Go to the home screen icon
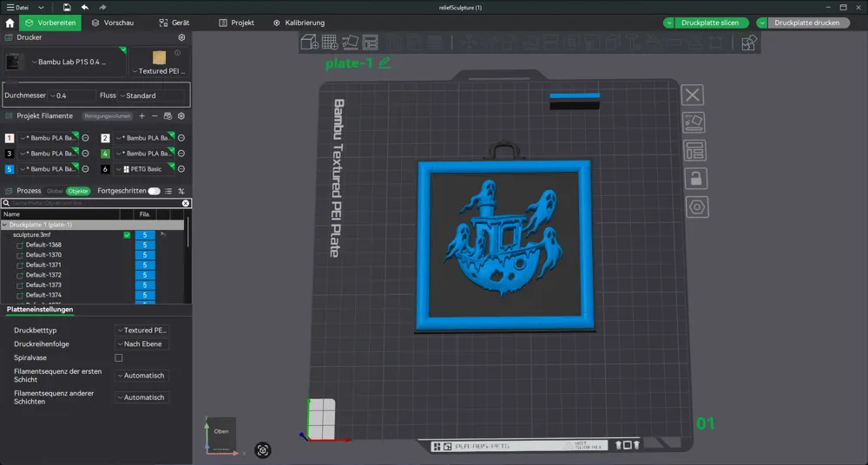868x465 pixels. coord(10,23)
